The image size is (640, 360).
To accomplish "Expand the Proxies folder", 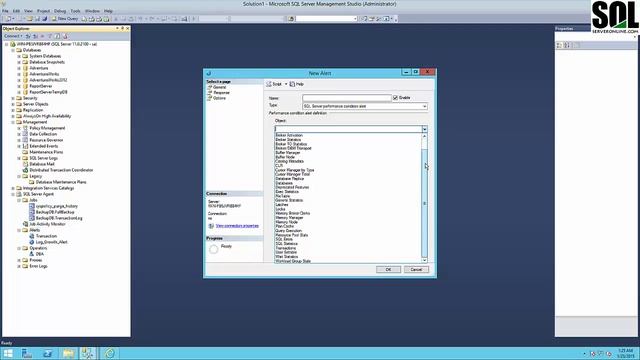I will click(x=19, y=260).
